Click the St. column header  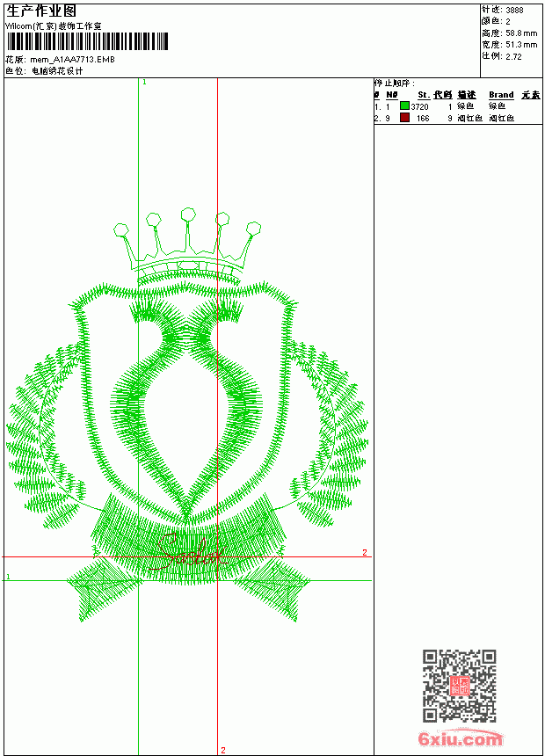pos(423,95)
